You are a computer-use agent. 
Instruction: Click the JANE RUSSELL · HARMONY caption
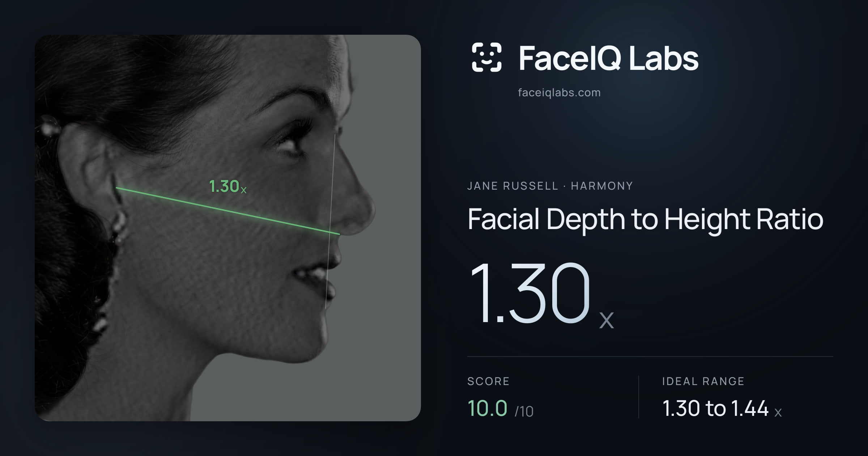550,186
